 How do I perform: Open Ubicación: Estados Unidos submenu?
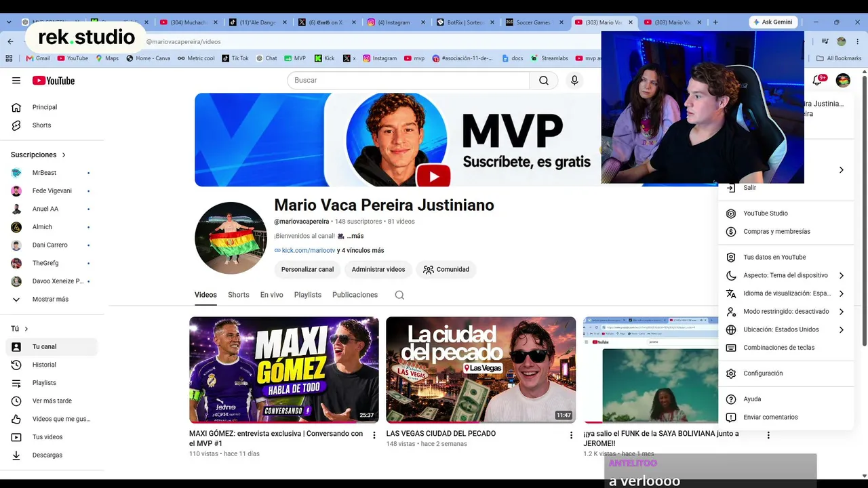click(x=785, y=329)
